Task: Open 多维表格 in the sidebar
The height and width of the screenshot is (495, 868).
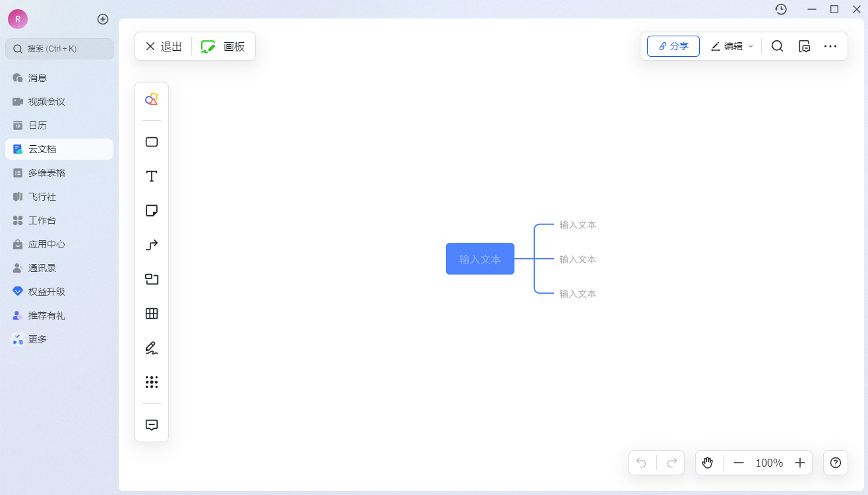Action: coord(59,173)
